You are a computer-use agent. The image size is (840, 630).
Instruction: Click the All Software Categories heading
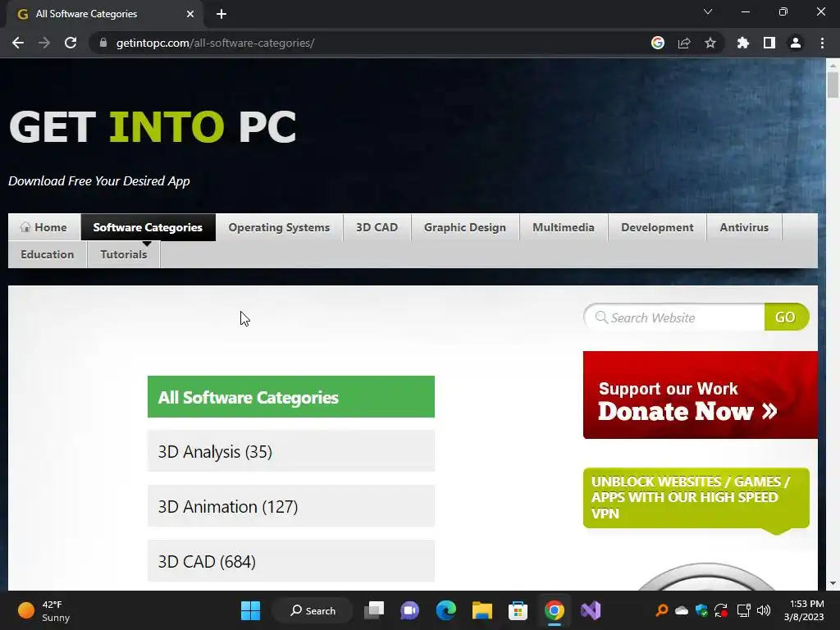click(291, 397)
